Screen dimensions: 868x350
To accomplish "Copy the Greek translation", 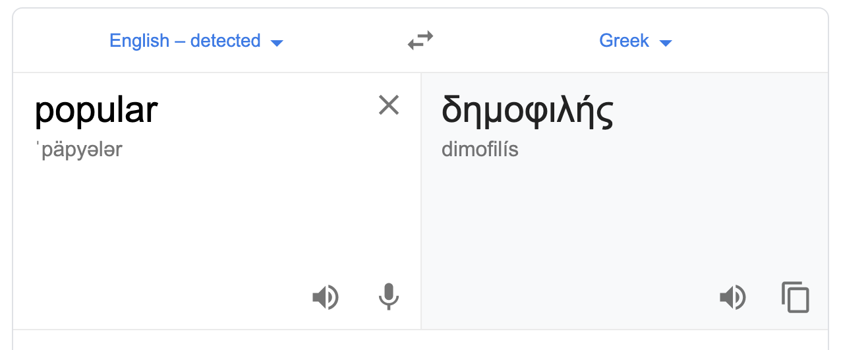I will (795, 297).
